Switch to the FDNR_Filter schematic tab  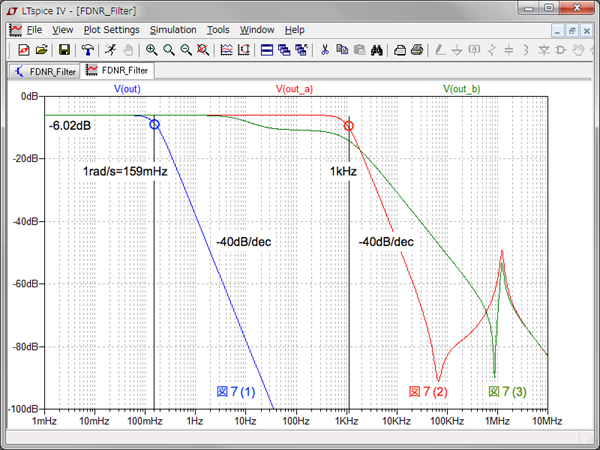pos(45,71)
